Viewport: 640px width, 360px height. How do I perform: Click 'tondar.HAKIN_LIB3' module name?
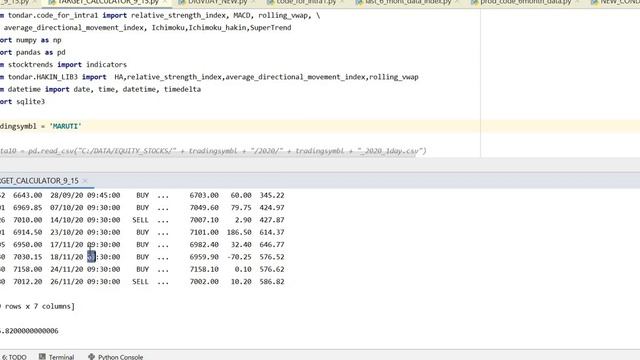pyautogui.click(x=43, y=77)
